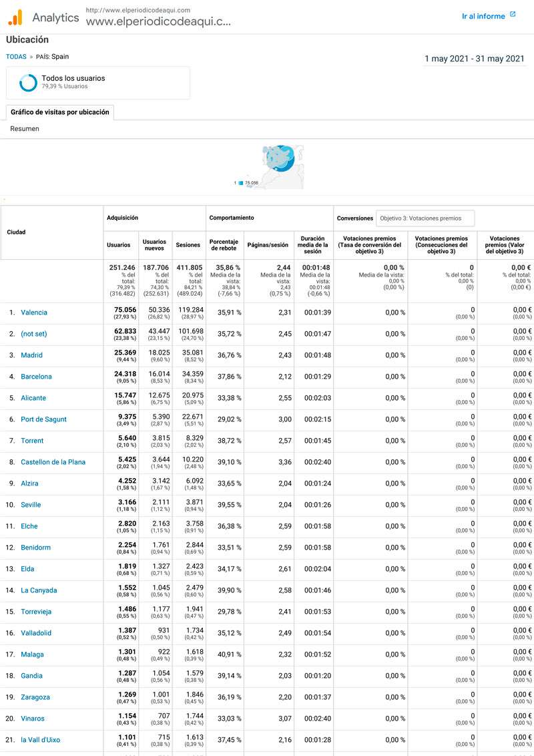Click the Google Analytics logo icon

coord(15,17)
